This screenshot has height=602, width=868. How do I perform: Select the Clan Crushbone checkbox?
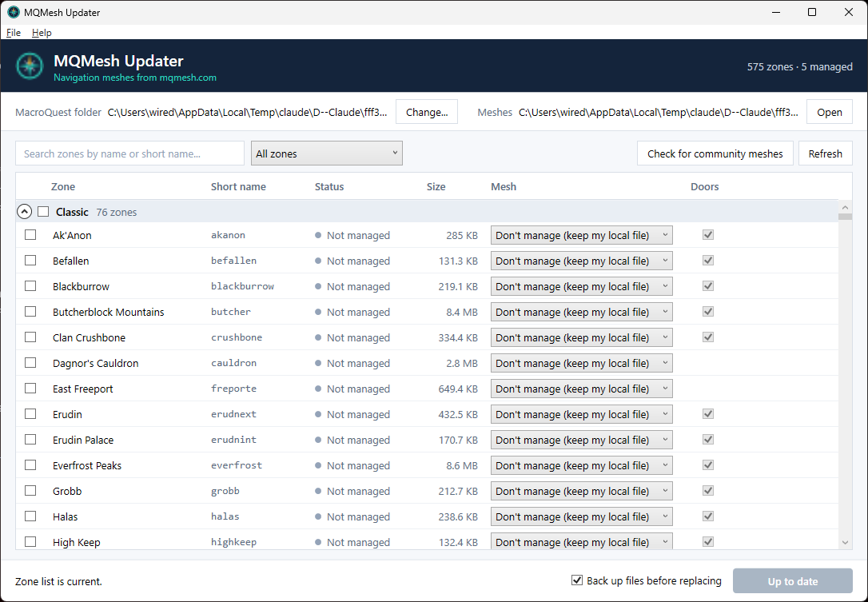[x=30, y=337]
